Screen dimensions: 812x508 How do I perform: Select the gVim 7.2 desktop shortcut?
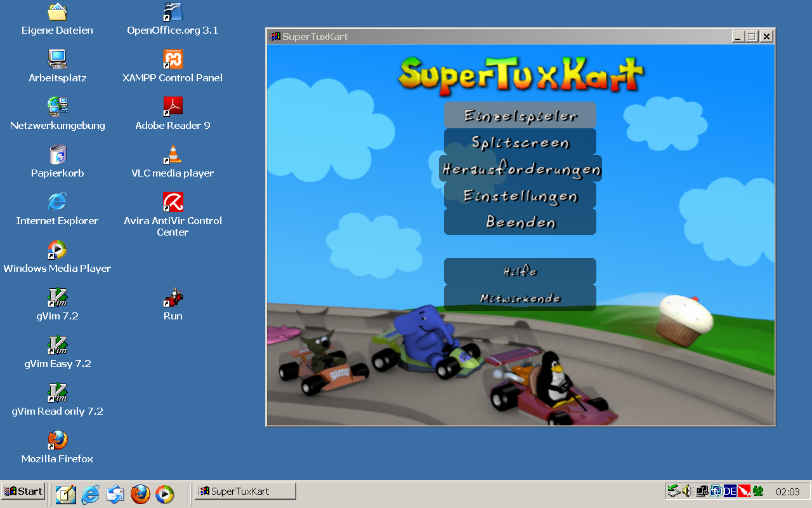[x=57, y=305]
